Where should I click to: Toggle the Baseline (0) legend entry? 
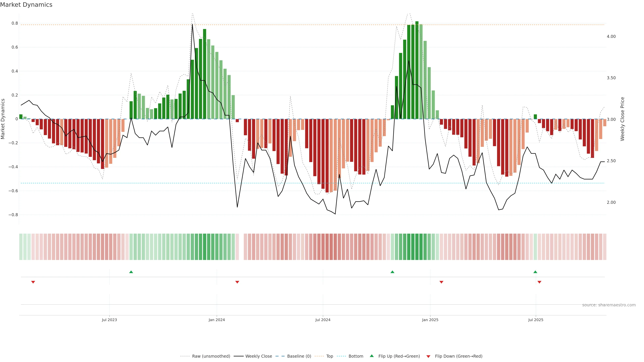(299, 356)
